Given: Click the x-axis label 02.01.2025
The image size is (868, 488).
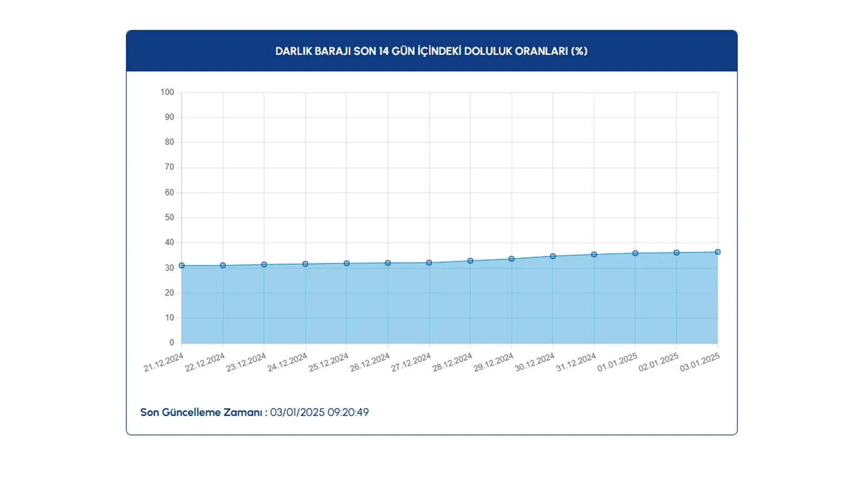Looking at the screenshot, I should (658, 362).
